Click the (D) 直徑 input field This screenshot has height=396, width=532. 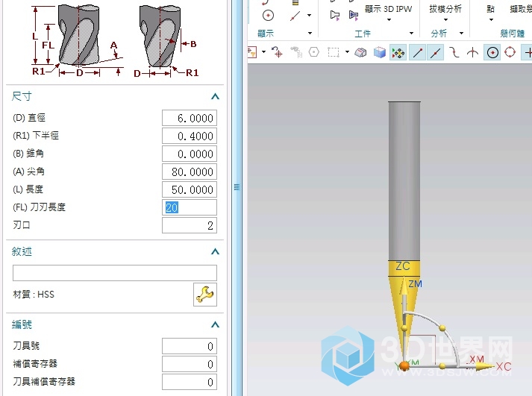click(190, 118)
